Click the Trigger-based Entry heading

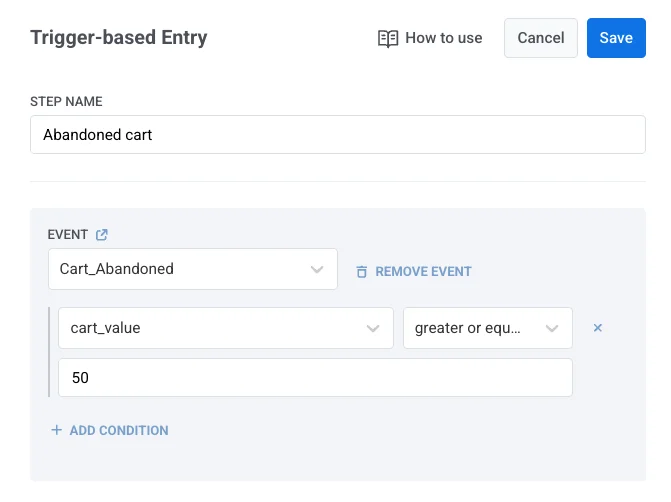(119, 38)
